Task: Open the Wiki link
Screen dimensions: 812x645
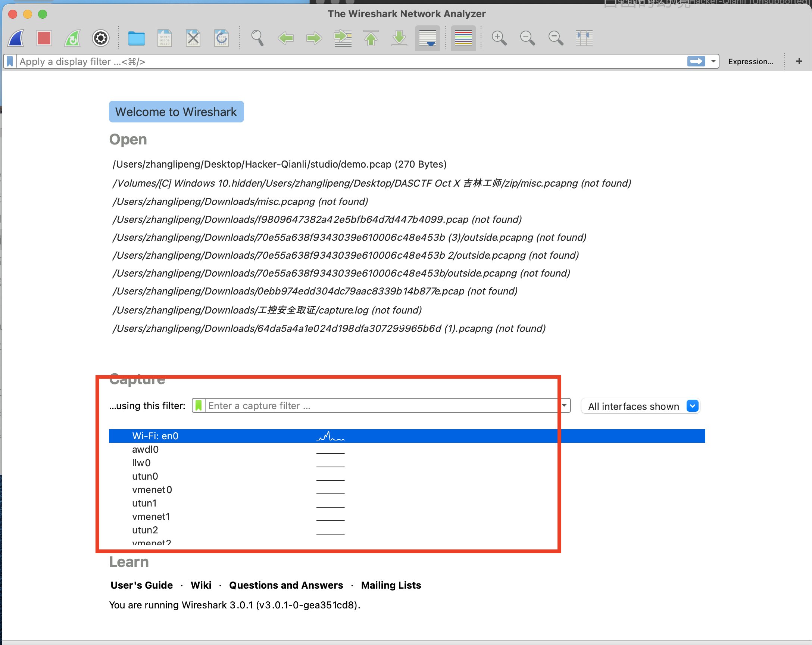Action: coord(201,585)
